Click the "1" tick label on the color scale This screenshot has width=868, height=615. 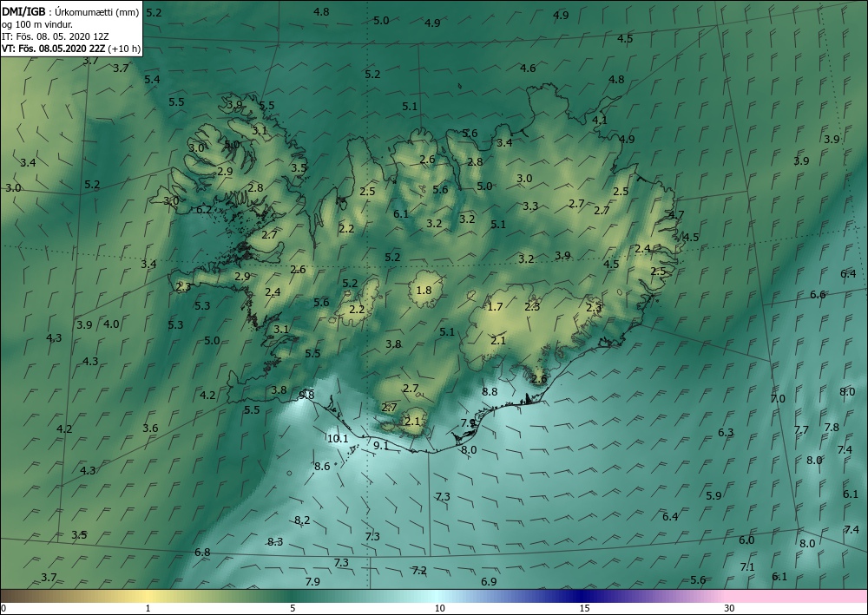pos(148,608)
